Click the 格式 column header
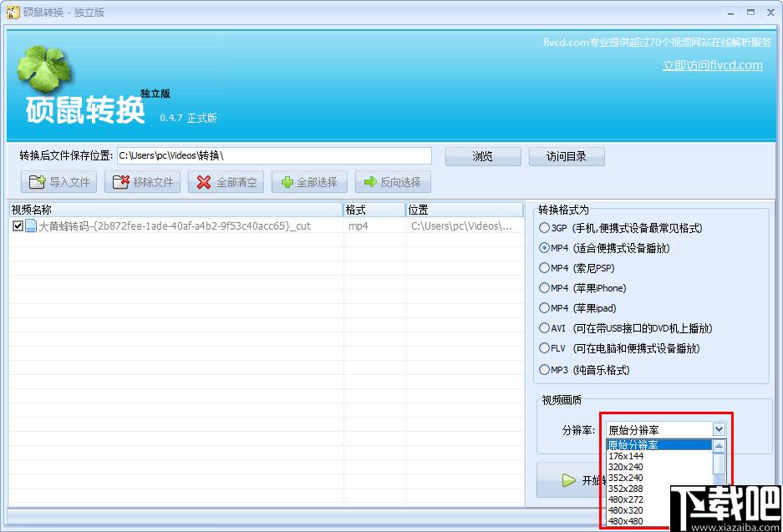This screenshot has height=532, width=783. (x=374, y=210)
